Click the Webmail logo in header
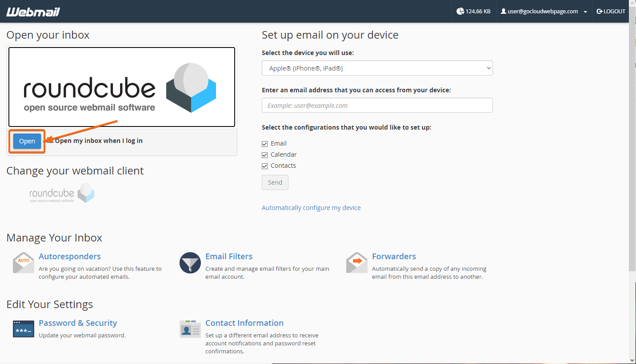Viewport: 636px width, 364px height. [x=33, y=12]
